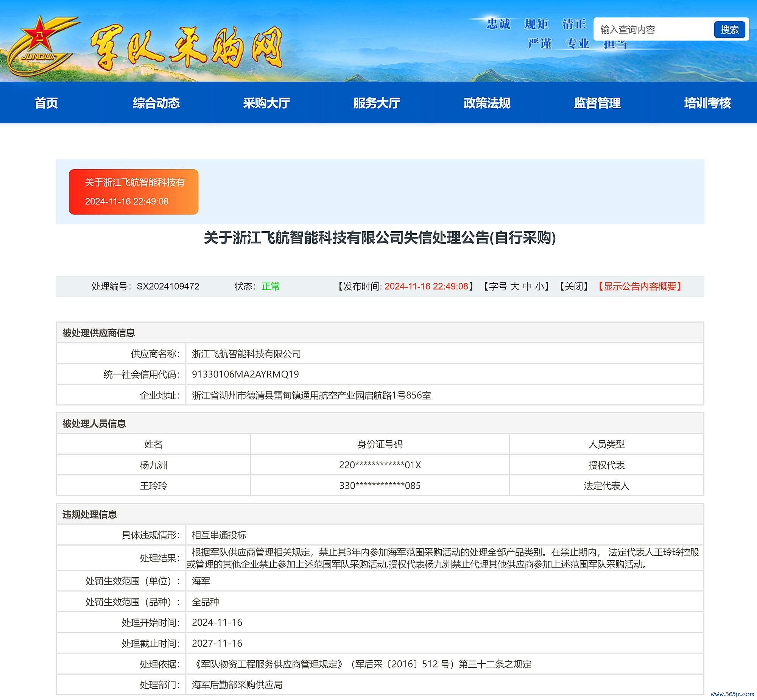Open the 综合动态 navigation item
The image size is (757, 700).
(156, 103)
